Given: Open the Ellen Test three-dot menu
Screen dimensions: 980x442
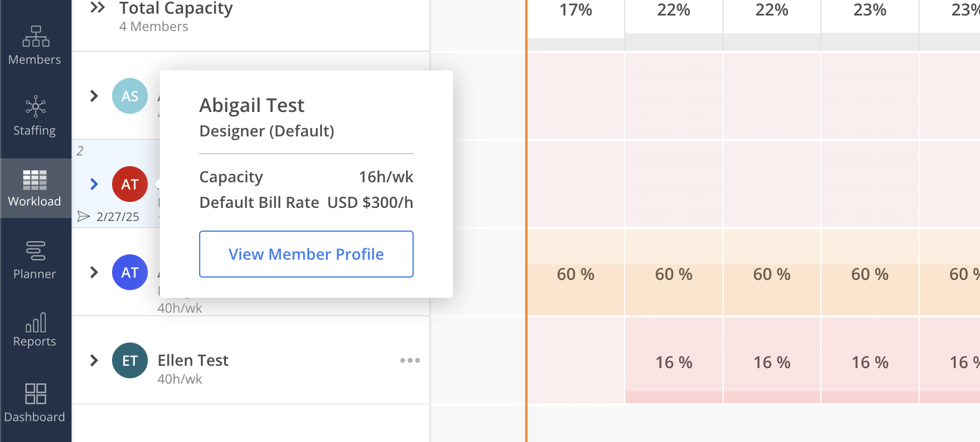Looking at the screenshot, I should tap(410, 360).
